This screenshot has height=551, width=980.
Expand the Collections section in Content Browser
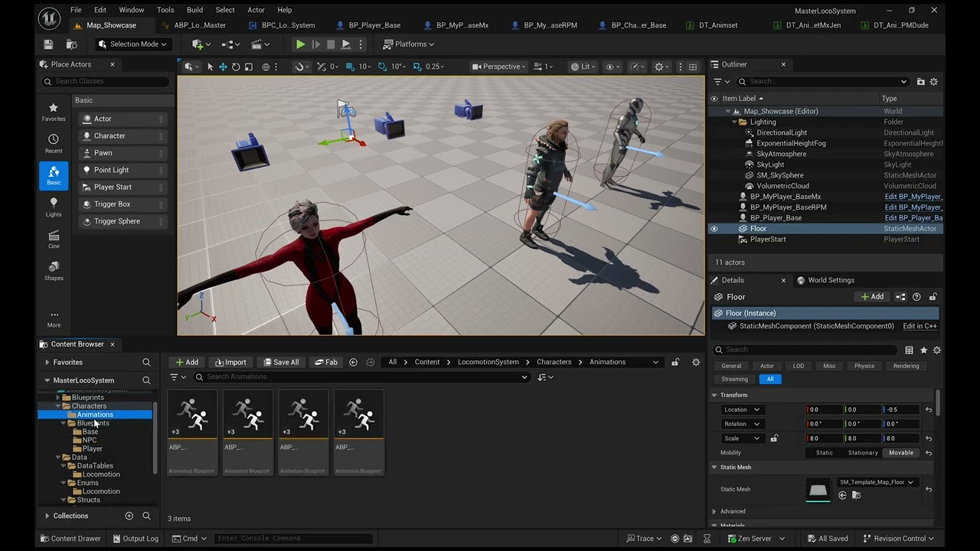(47, 516)
